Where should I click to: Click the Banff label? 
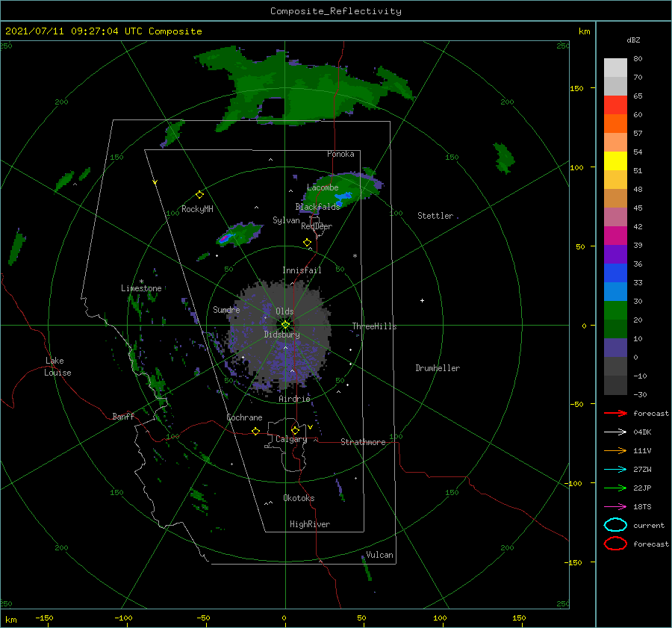coord(123,416)
